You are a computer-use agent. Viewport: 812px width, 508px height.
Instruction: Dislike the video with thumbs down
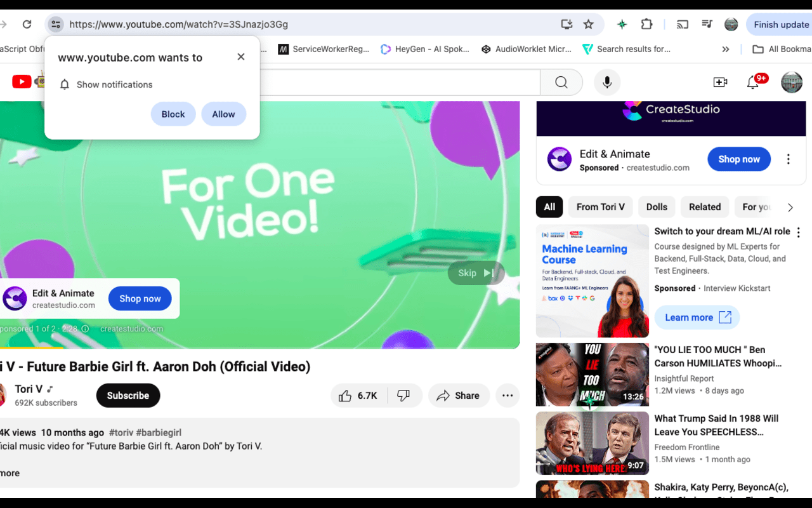pos(403,396)
